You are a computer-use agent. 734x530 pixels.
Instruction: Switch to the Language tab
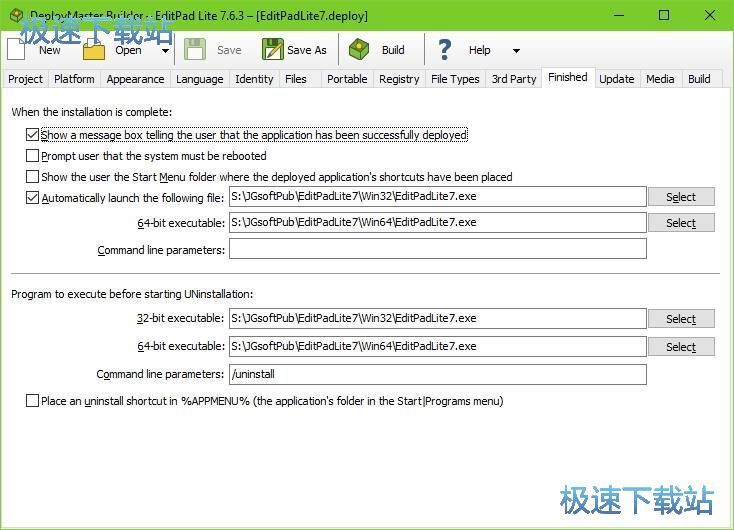click(x=200, y=79)
